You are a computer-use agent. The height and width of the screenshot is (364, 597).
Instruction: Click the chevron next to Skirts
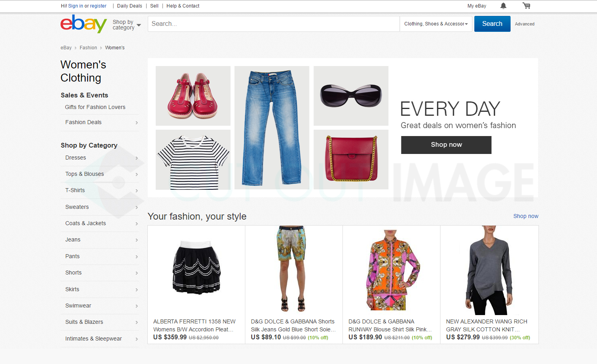pyautogui.click(x=137, y=290)
